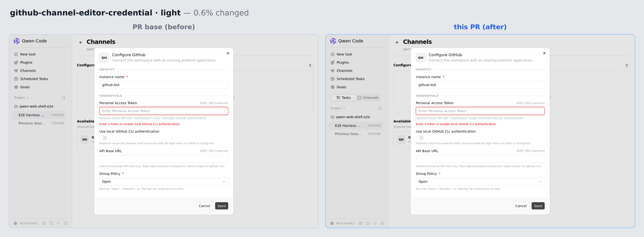The height and width of the screenshot is (237, 644).
Task: Click Qwen Code logo in before panel
Action: pos(17,41)
